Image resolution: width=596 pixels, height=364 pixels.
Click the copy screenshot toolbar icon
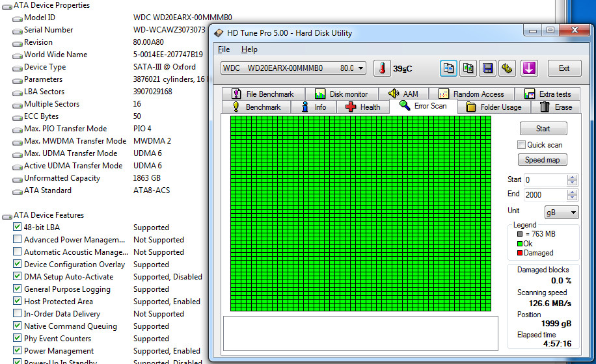(x=468, y=68)
